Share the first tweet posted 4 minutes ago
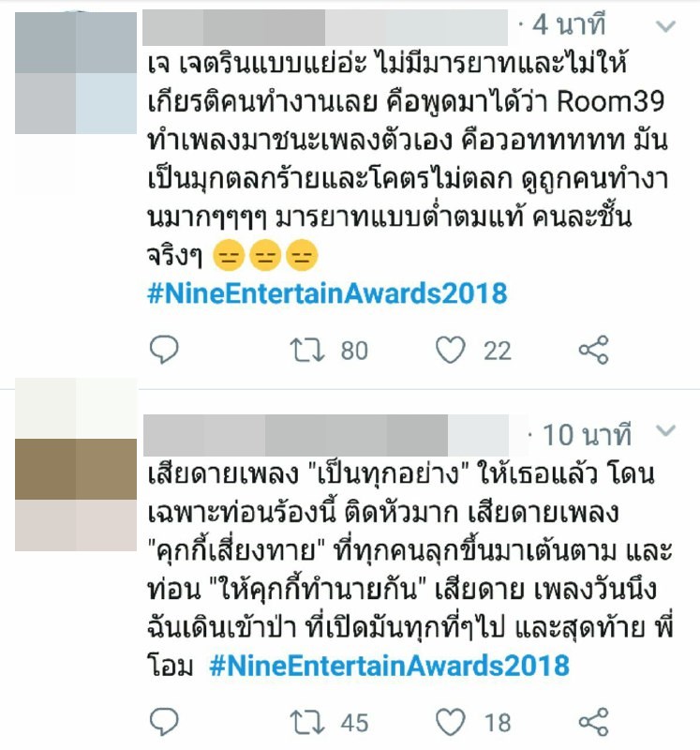This screenshot has height=750, width=700. (x=593, y=350)
